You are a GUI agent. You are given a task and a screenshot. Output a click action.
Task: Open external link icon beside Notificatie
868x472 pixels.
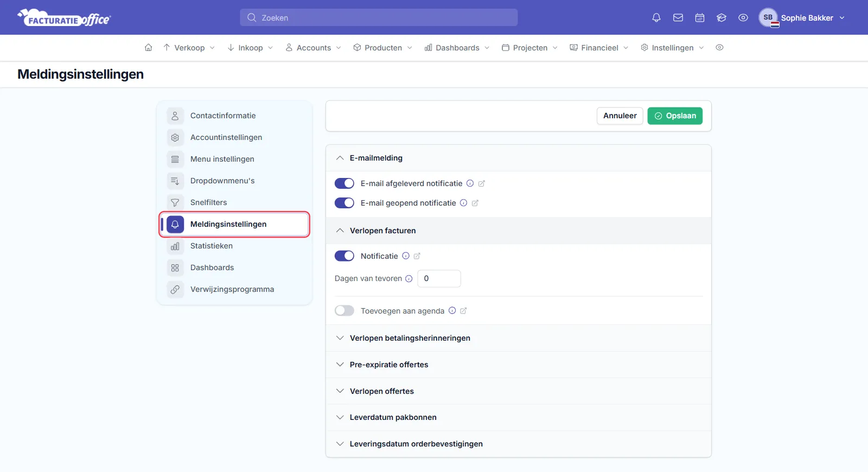tap(417, 256)
